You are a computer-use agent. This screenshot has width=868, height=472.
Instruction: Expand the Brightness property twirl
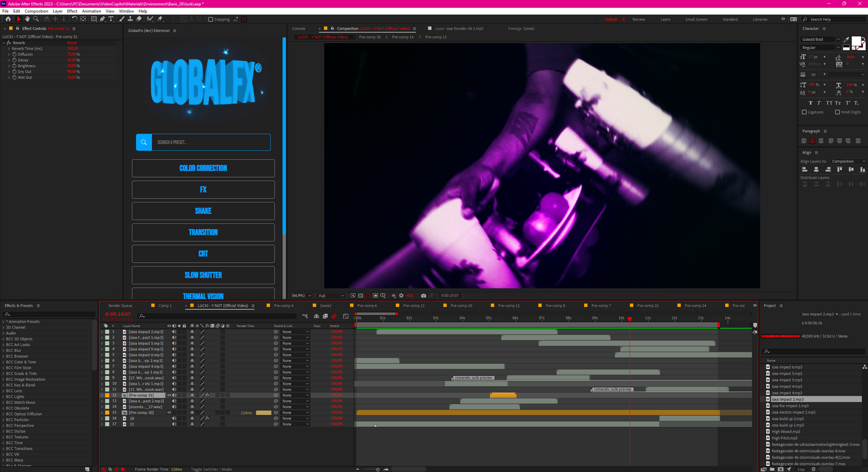pyautogui.click(x=9, y=66)
